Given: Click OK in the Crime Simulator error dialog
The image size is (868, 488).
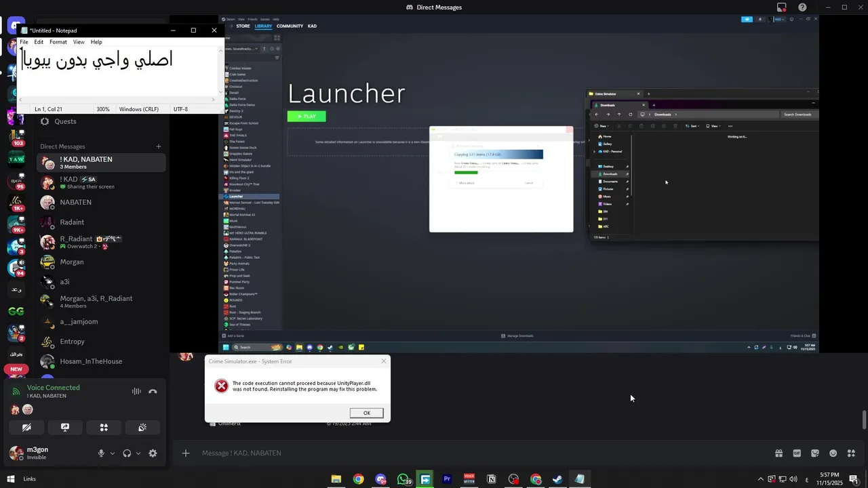Looking at the screenshot, I should [367, 413].
